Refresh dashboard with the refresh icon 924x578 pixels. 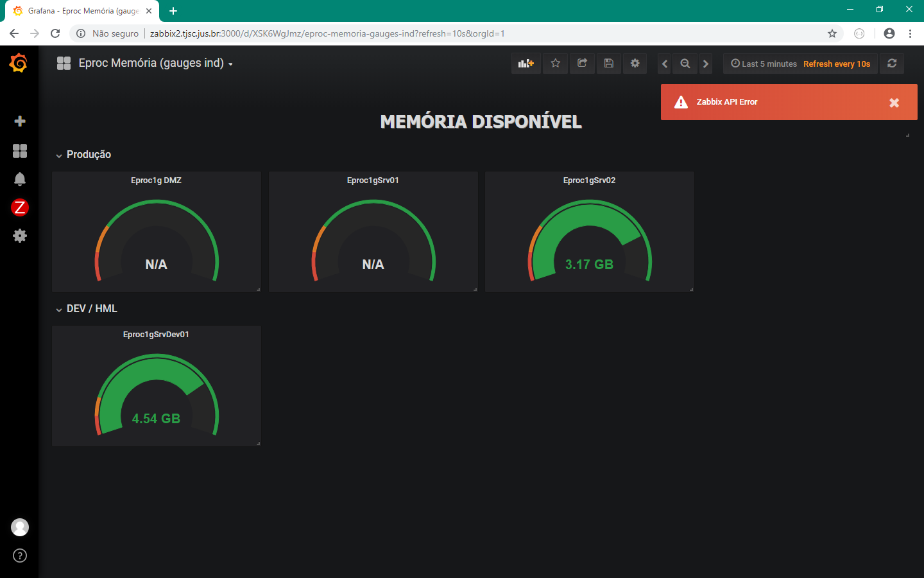pos(892,64)
